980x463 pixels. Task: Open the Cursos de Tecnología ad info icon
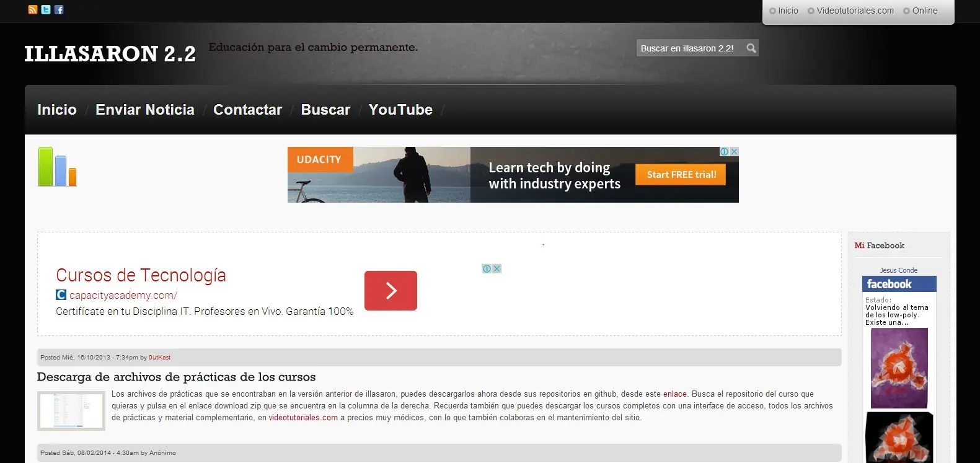click(487, 268)
